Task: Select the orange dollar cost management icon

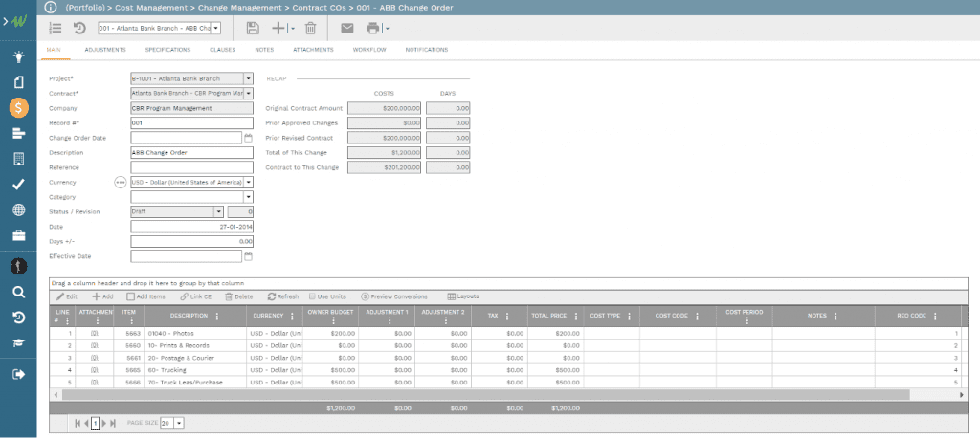Action: pos(19,108)
